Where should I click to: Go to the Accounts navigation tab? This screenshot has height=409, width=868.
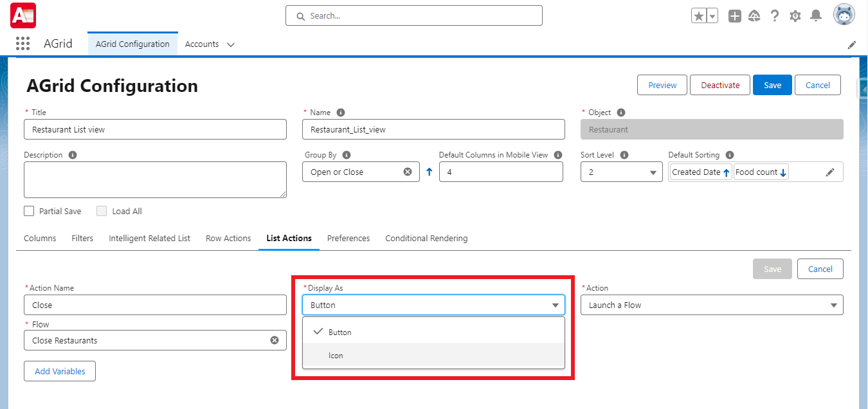(x=202, y=44)
